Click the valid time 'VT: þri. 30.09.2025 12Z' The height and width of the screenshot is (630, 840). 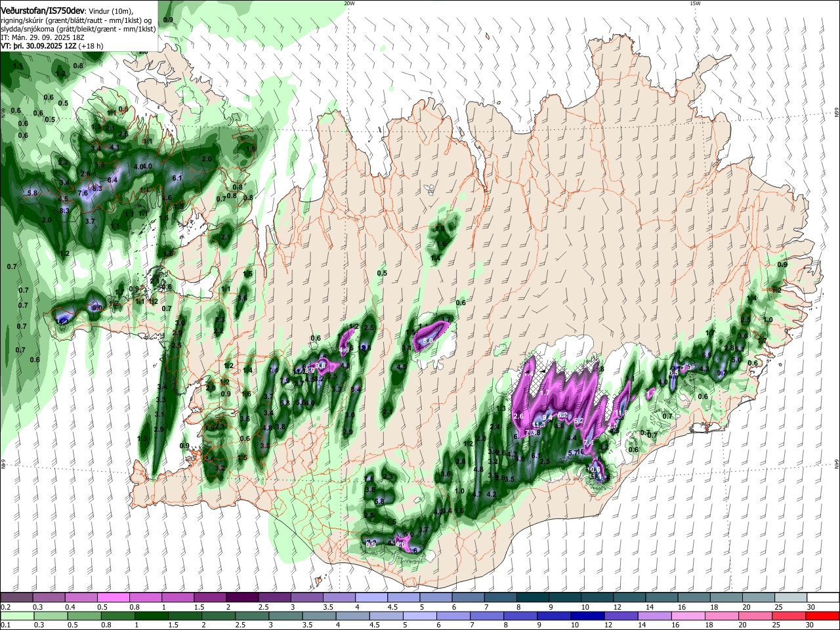click(39, 47)
